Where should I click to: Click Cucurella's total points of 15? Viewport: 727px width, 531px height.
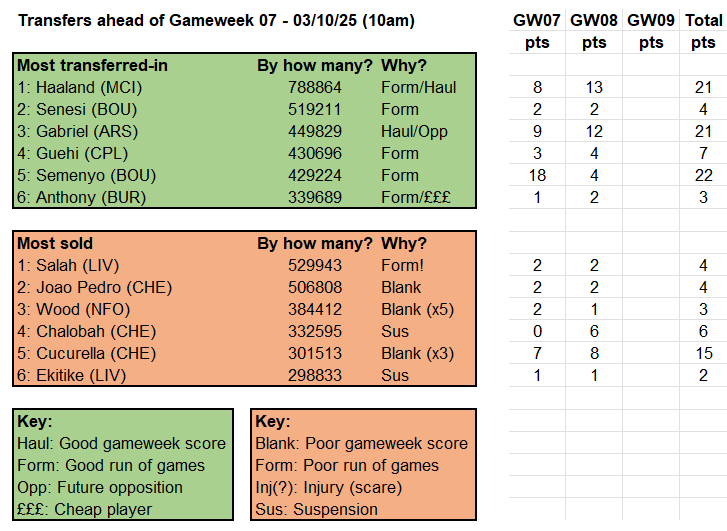[703, 353]
